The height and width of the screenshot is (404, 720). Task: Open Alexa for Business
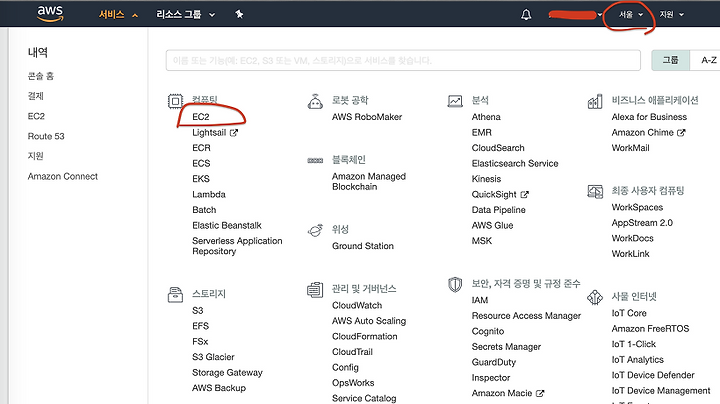click(x=649, y=117)
